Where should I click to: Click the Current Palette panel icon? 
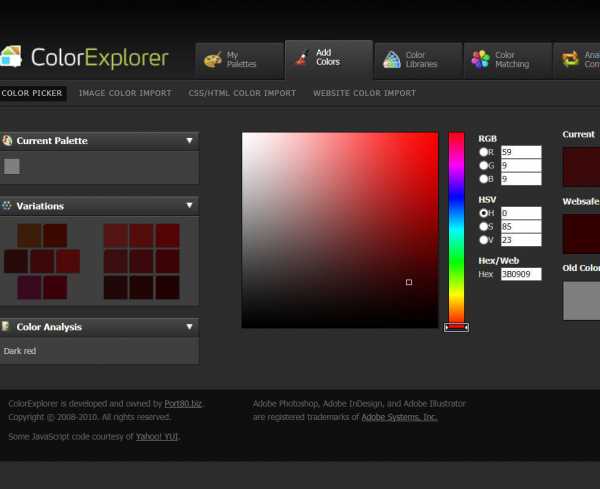(7, 140)
